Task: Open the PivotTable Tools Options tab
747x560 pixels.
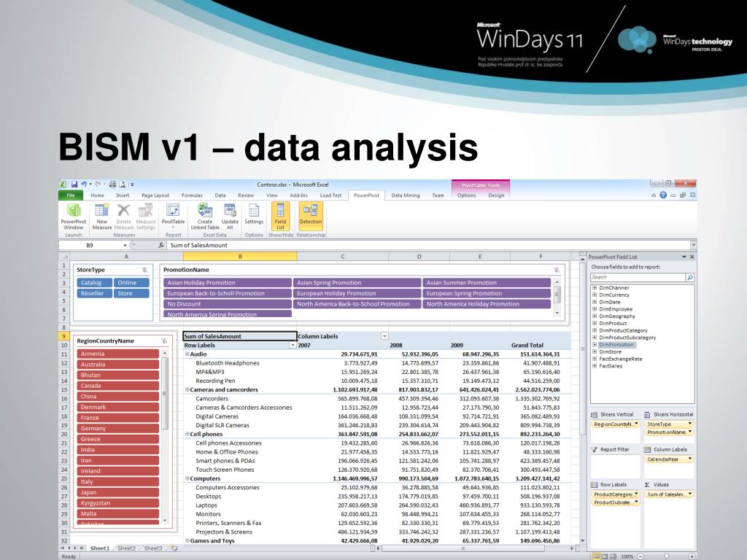Action: 466,195
